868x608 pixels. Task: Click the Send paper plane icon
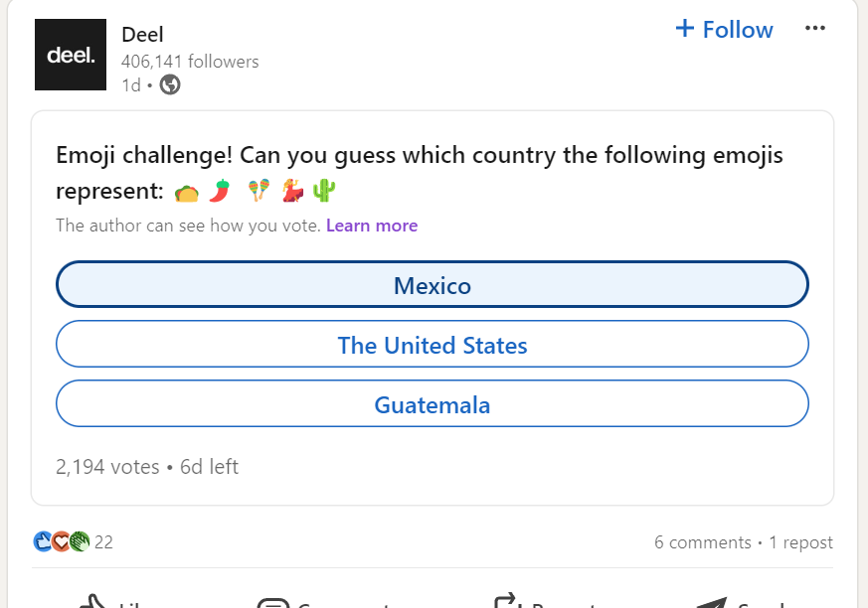(712, 602)
